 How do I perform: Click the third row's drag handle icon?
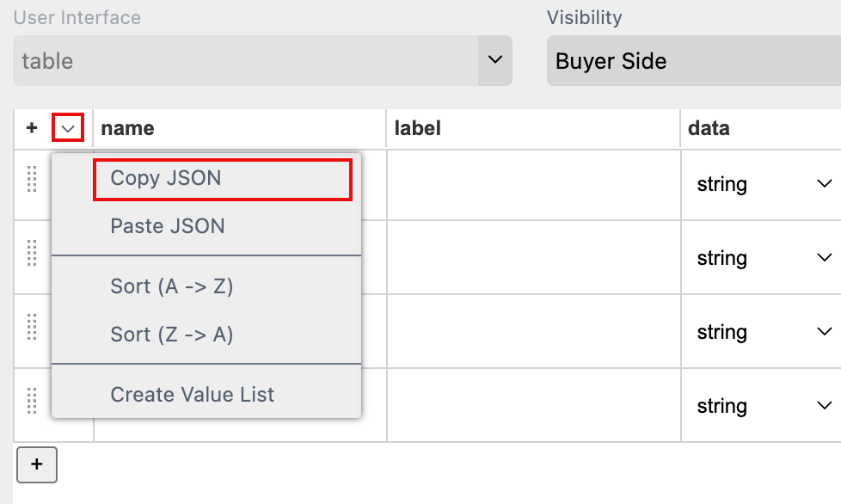[x=33, y=330]
